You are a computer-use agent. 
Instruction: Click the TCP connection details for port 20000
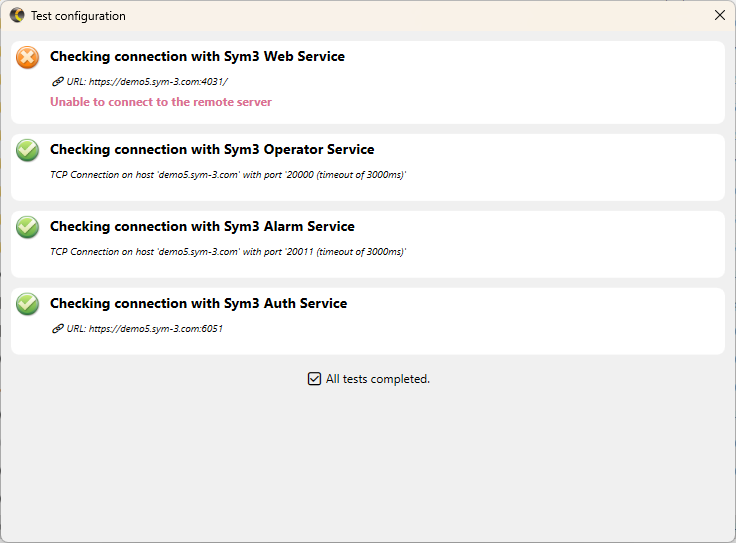click(228, 174)
